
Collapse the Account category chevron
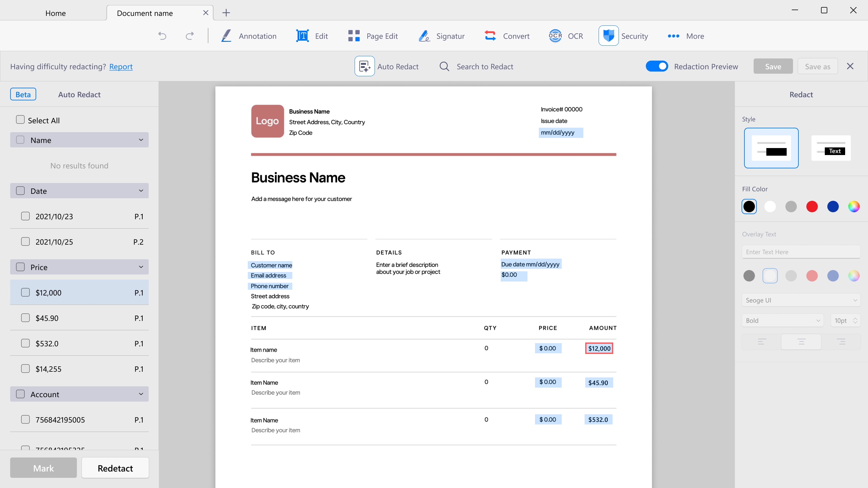click(x=141, y=394)
